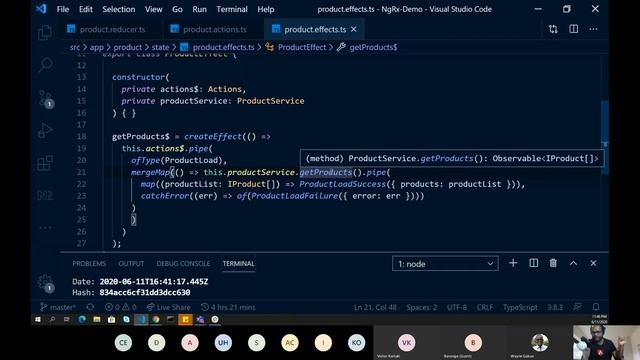Click 'src' in the breadcrumb
Screen dimensions: 640x360
75,47
